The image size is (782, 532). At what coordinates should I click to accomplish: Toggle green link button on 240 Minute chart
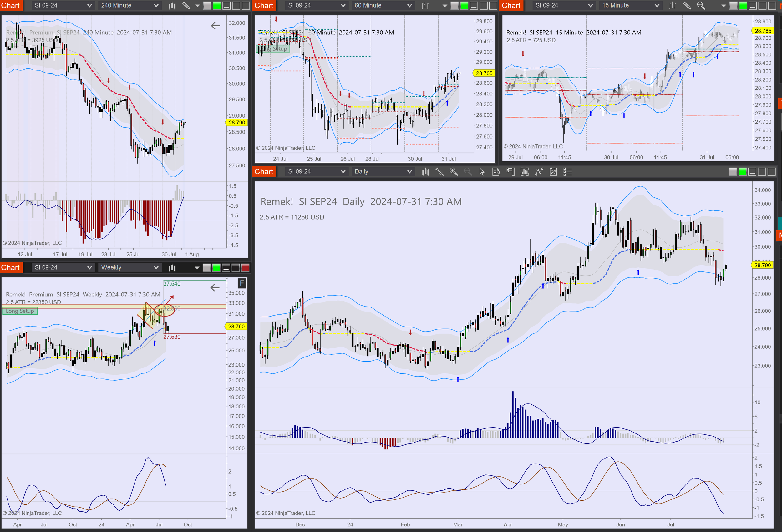(x=217, y=5)
